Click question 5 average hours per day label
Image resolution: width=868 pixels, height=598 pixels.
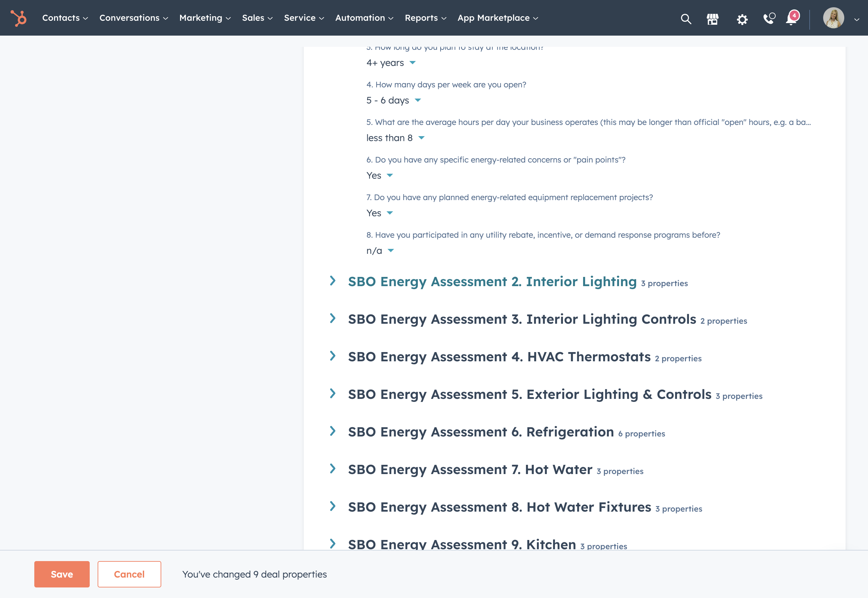click(x=588, y=122)
